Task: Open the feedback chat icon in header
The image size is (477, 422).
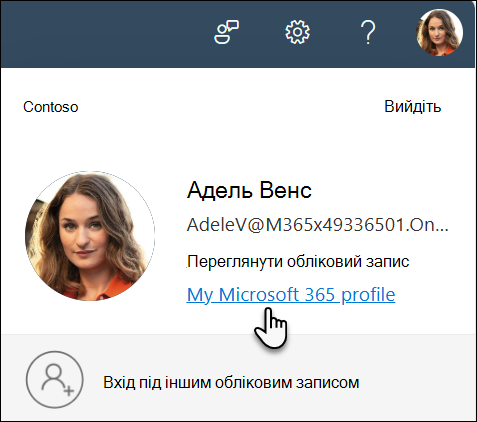Action: tap(226, 32)
